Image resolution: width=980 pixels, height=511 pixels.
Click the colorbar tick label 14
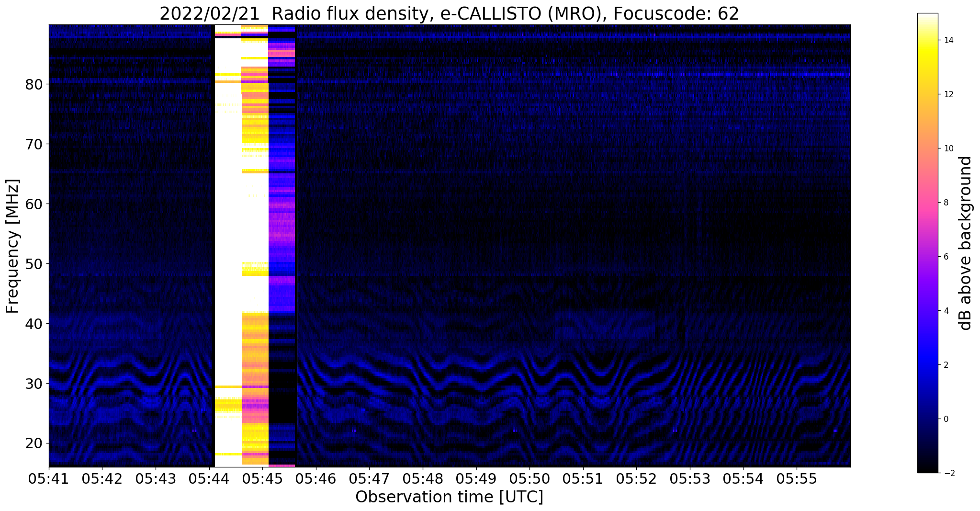[947, 40]
